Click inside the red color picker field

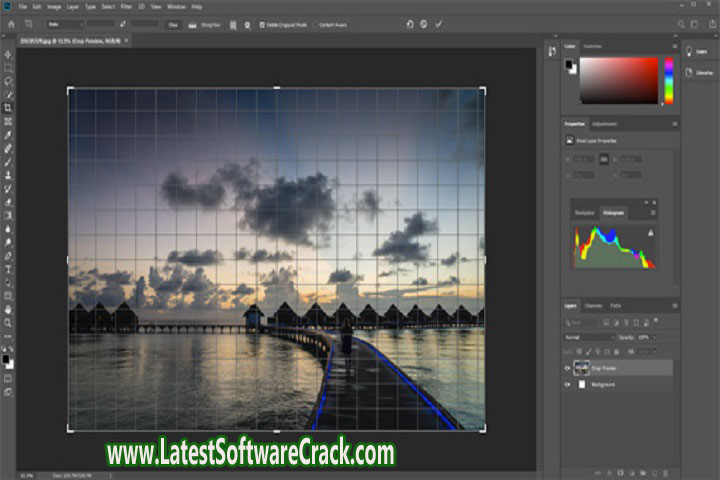[x=619, y=80]
